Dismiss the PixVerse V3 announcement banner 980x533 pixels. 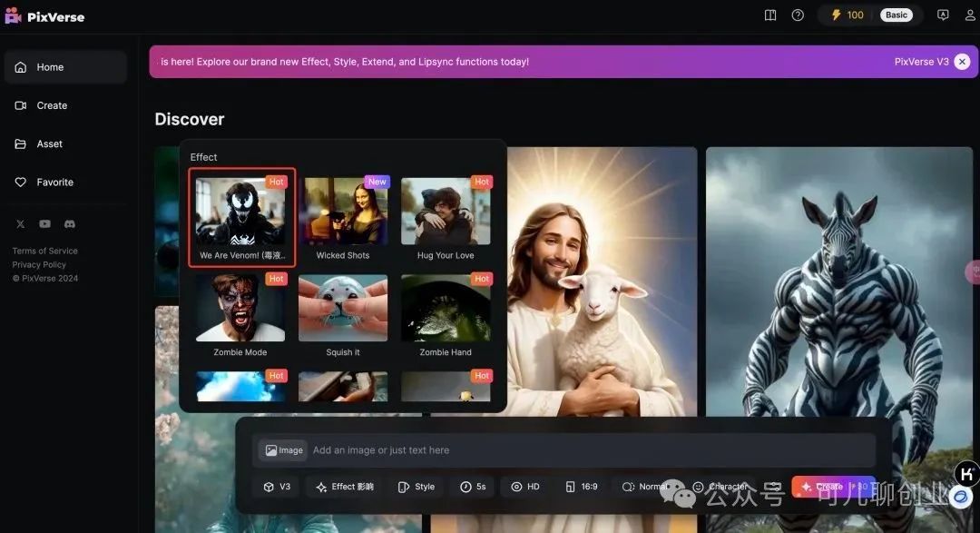click(962, 62)
